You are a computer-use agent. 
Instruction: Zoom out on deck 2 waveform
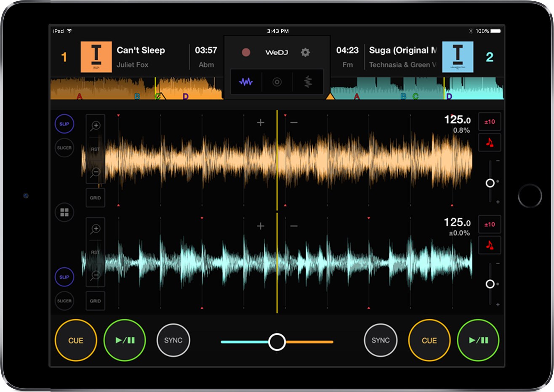click(x=96, y=275)
